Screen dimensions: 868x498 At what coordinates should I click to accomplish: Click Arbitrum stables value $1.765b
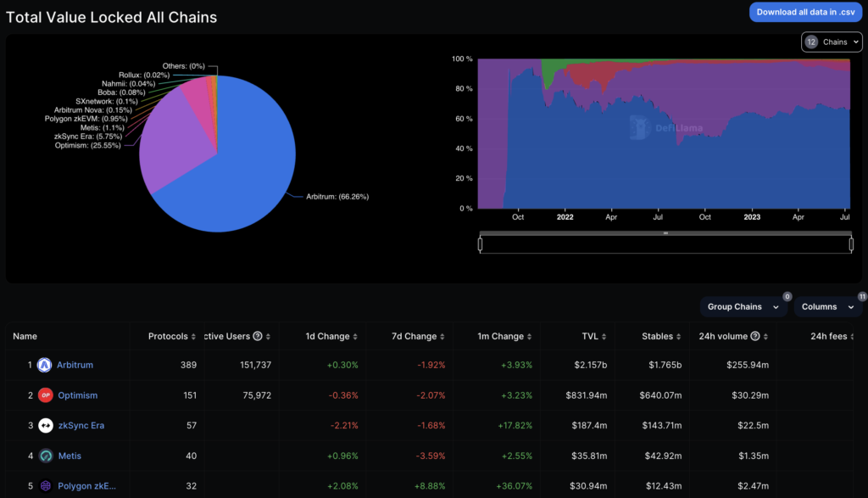coord(665,365)
